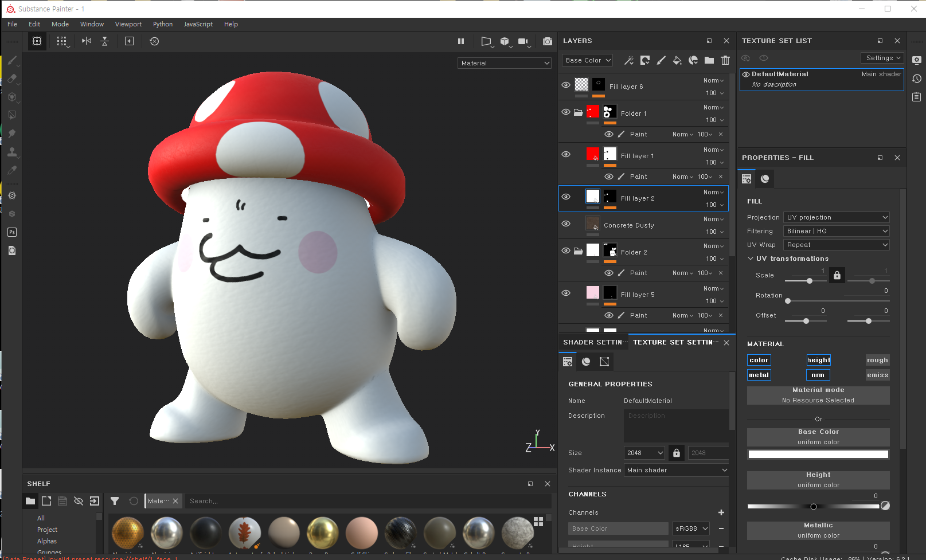Screen dimensions: 926x560
Task: Click the white Base Color swatch
Action: 818,455
